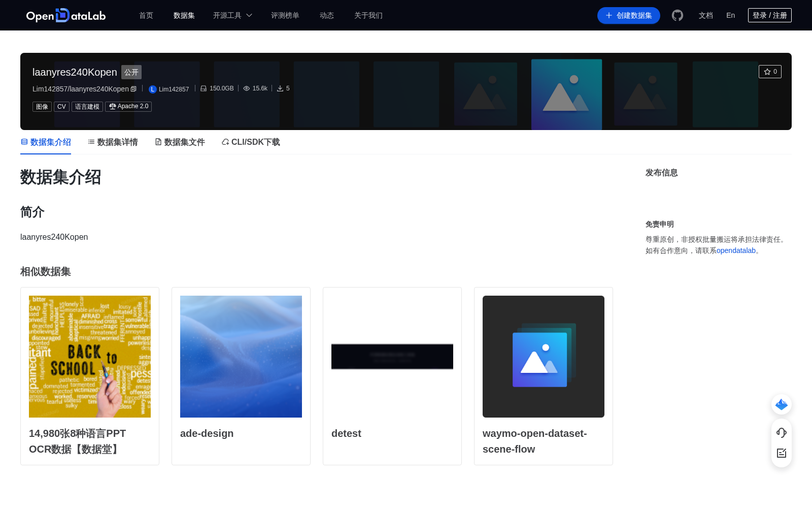Image resolution: width=812 pixels, height=508 pixels.
Task: Switch language to En
Action: pos(731,15)
